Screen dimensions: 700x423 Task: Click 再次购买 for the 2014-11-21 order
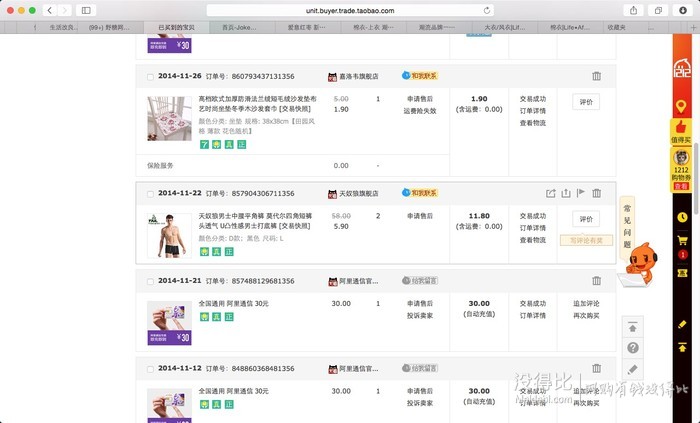(x=586, y=315)
